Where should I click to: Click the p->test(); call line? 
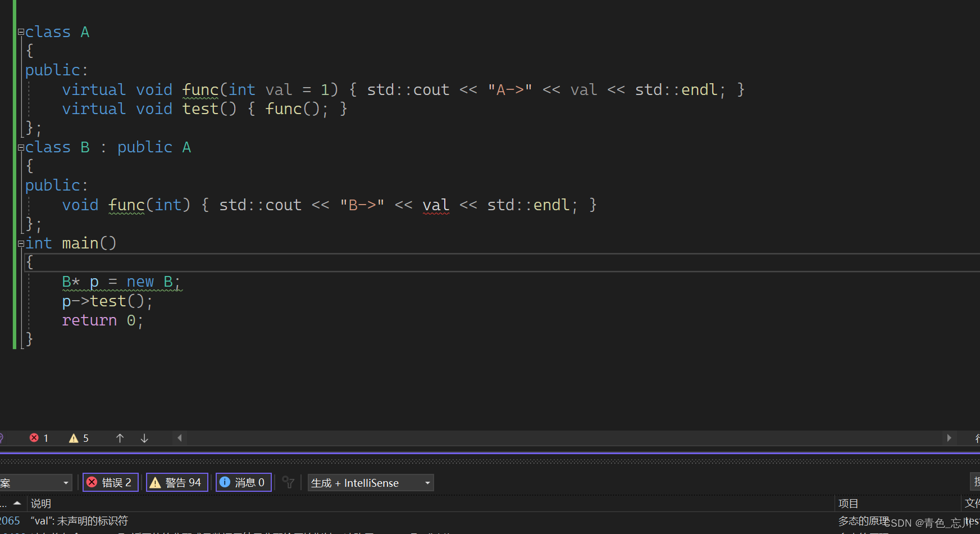(x=107, y=301)
